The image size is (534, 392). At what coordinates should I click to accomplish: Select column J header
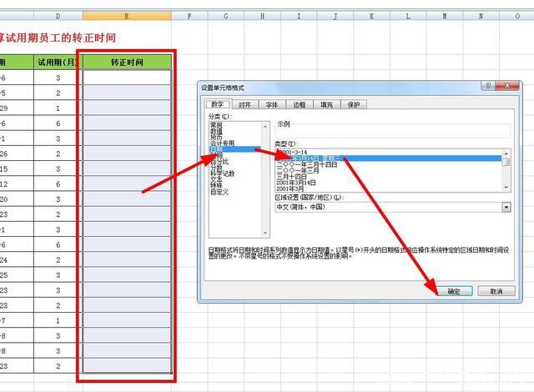335,16
